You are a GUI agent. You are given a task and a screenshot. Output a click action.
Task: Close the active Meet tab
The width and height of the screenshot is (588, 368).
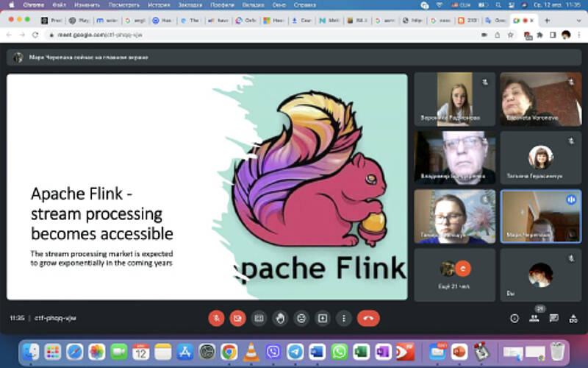531,21
